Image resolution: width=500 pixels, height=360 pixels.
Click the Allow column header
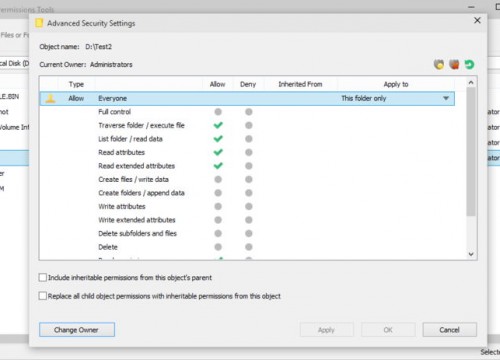click(217, 84)
